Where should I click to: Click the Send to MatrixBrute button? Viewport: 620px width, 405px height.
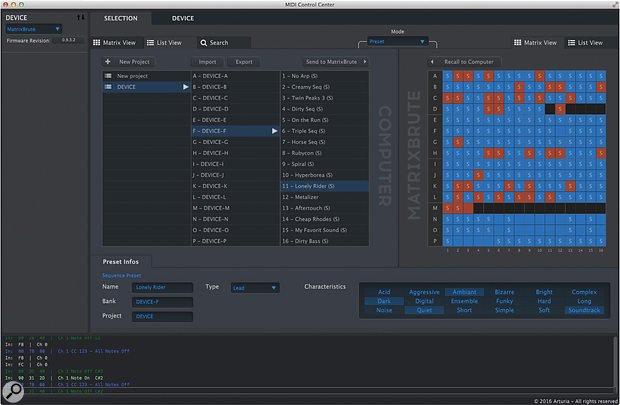(336, 62)
